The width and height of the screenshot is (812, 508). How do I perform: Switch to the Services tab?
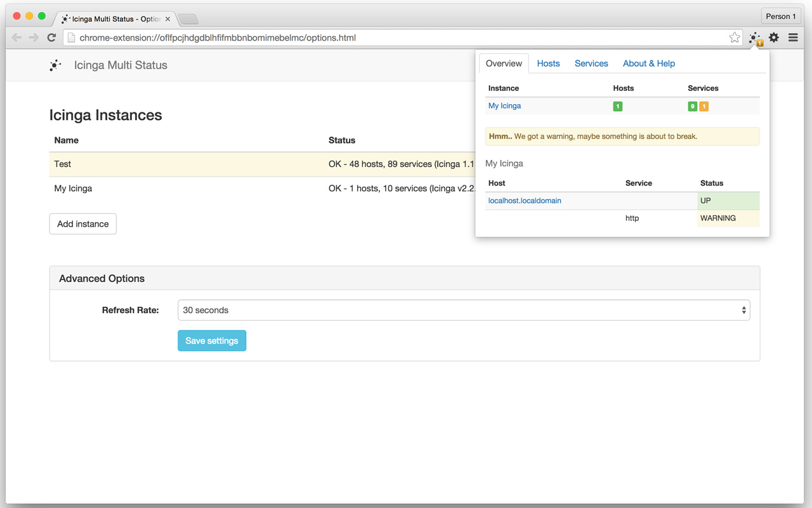pos(591,63)
